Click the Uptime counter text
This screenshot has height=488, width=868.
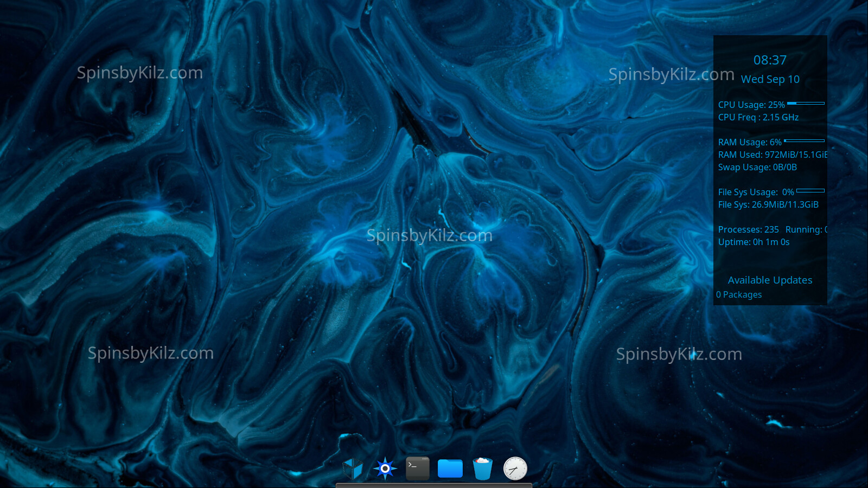point(754,242)
